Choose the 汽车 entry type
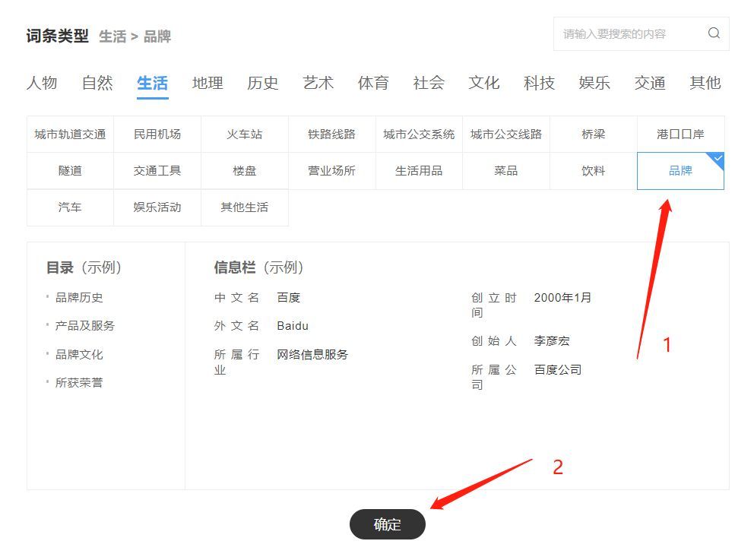Viewport: 754px width, 560px height. pyautogui.click(x=70, y=207)
